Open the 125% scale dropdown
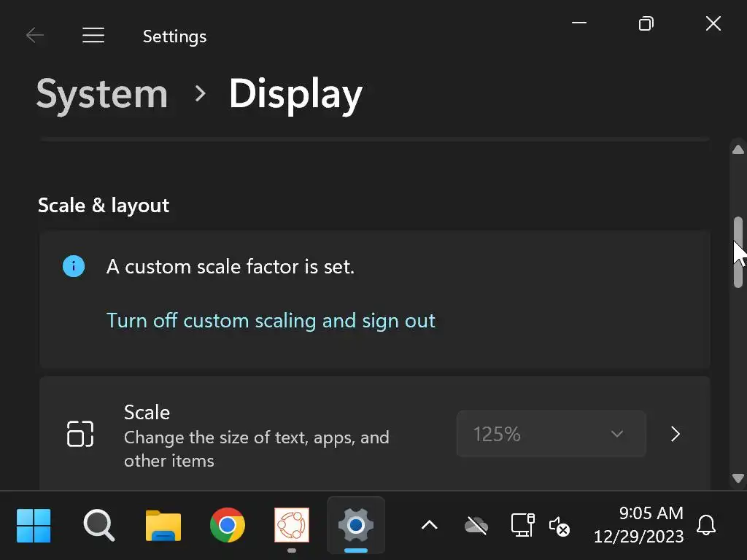The height and width of the screenshot is (560, 747). coord(551,434)
